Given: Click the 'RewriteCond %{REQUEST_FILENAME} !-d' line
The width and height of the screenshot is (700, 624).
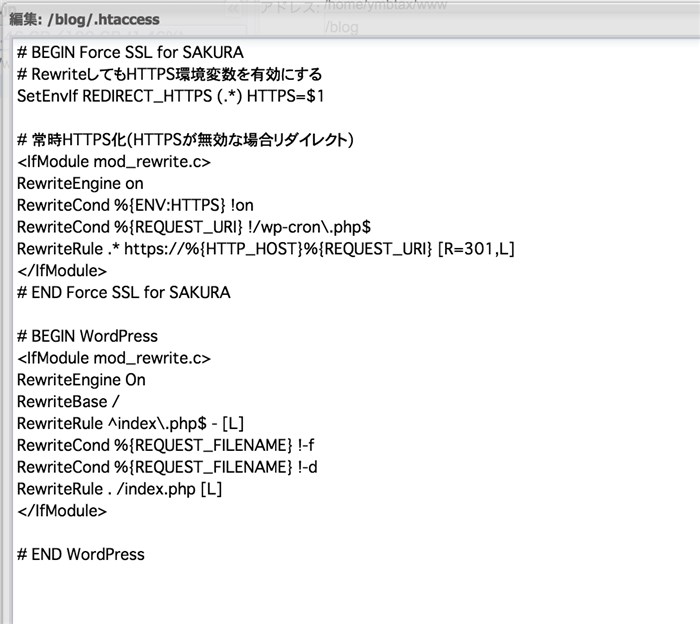Looking at the screenshot, I should click(x=167, y=467).
